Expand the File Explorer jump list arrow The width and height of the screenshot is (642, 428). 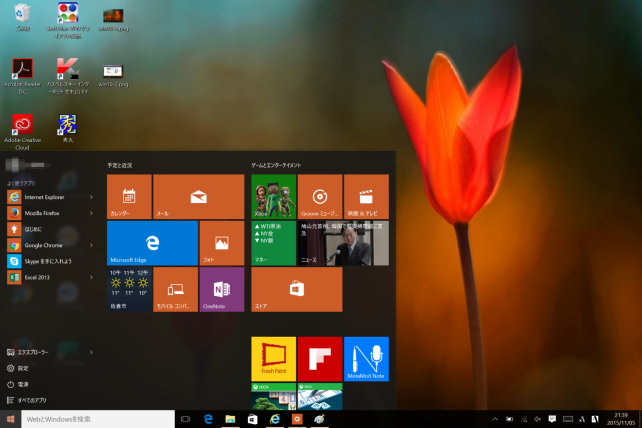coord(91,352)
